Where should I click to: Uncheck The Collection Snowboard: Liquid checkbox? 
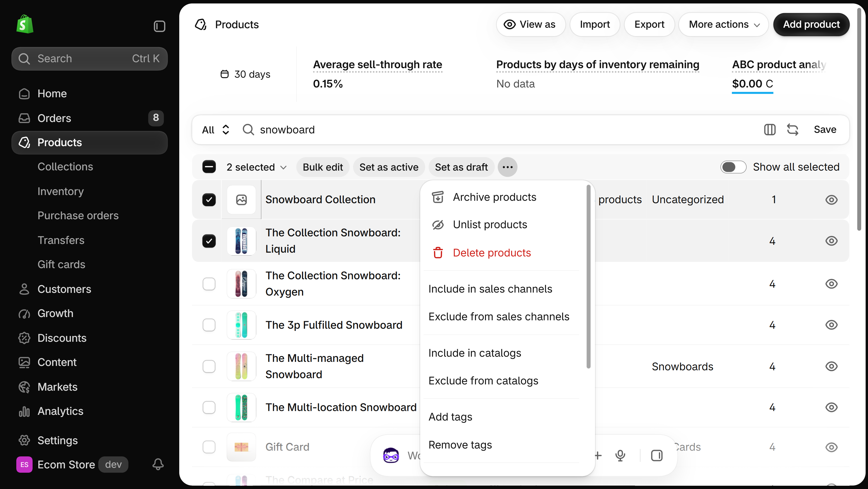coord(209,241)
